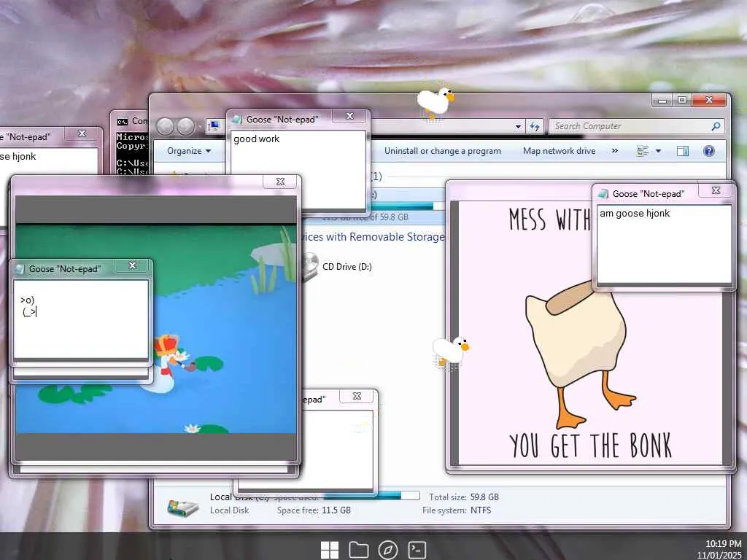Screen dimensions: 747x560
Task: Close the empty Not-epad window near the bottom
Action: coord(357,396)
